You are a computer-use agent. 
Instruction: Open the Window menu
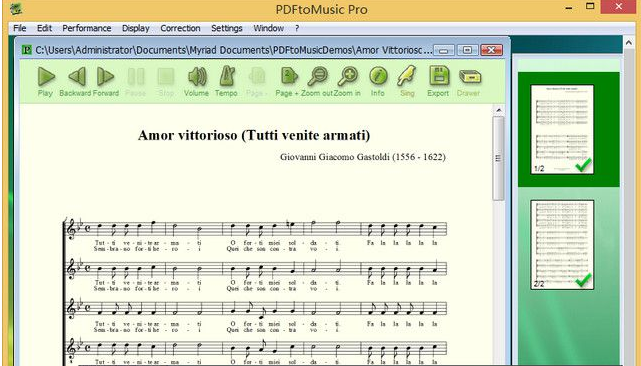point(269,28)
